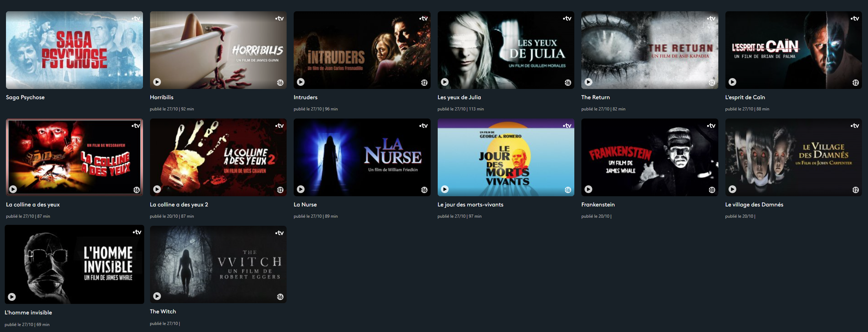
Task: Click 'publié le 27/10 | 69 min' text
Action: (27, 325)
